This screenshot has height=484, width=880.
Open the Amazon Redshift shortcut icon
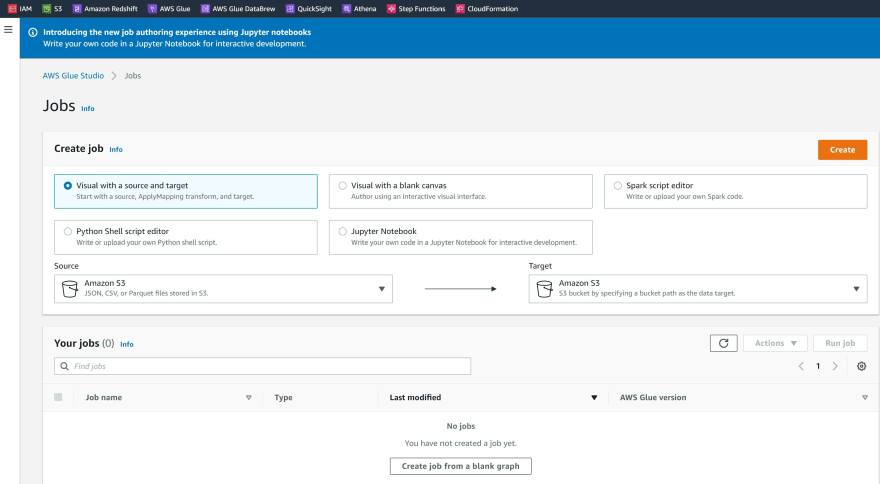pyautogui.click(x=77, y=9)
